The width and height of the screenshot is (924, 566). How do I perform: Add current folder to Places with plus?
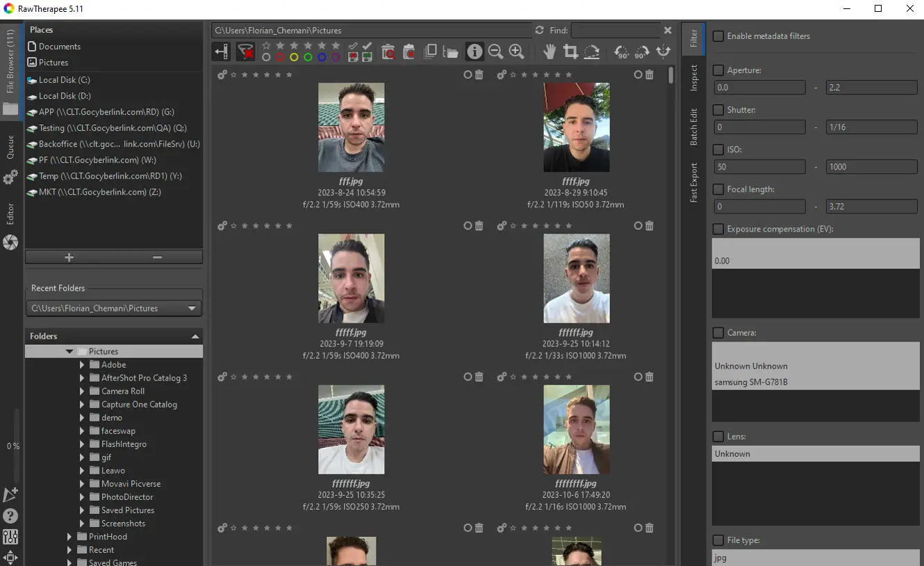69,257
